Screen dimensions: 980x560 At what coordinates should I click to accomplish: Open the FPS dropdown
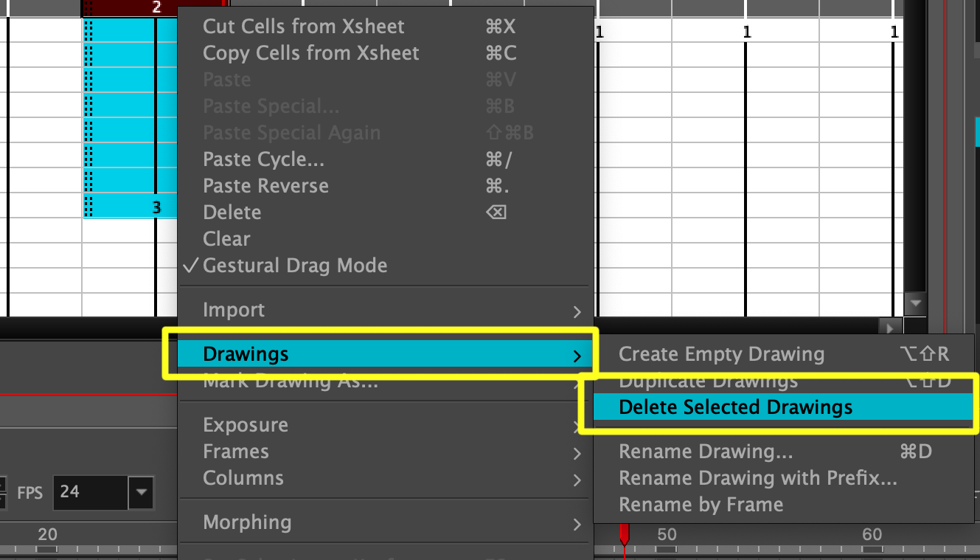[x=142, y=493]
